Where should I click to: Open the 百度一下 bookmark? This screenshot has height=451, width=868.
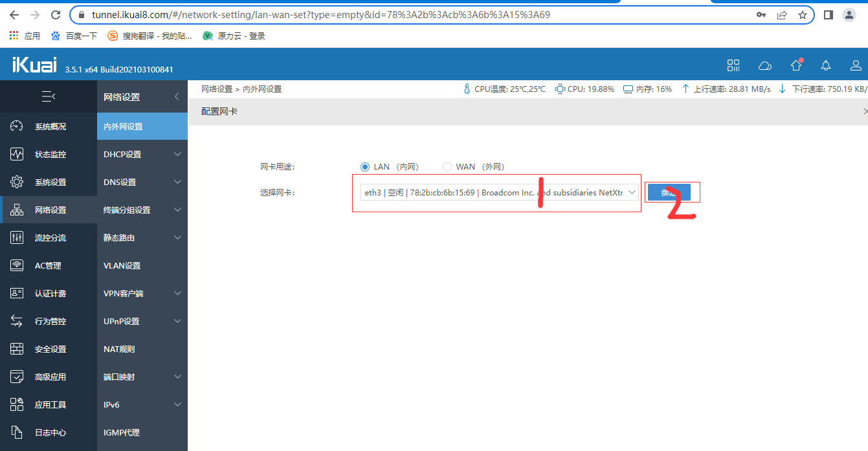(x=74, y=36)
